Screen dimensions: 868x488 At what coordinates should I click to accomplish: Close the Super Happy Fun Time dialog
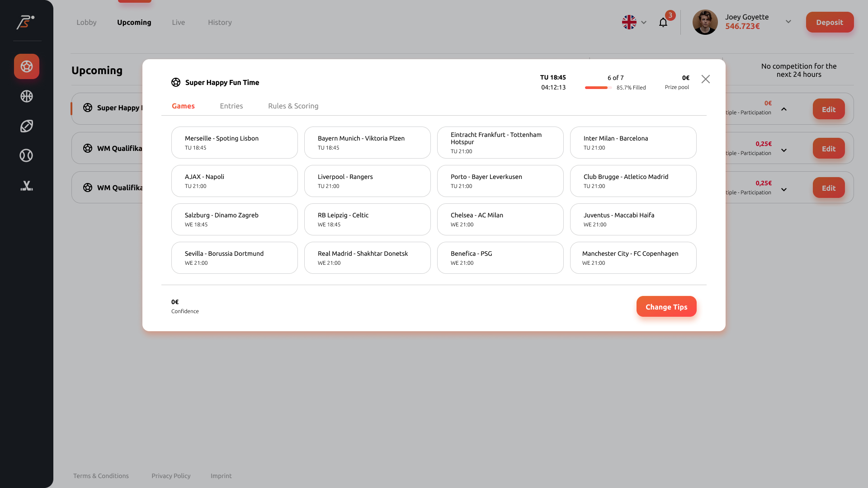(705, 79)
